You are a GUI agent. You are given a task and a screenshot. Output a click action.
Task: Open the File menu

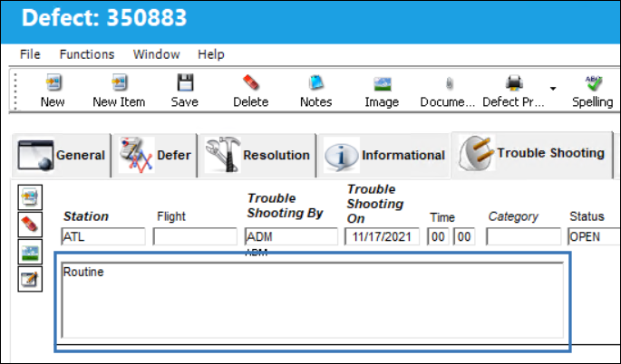point(30,54)
